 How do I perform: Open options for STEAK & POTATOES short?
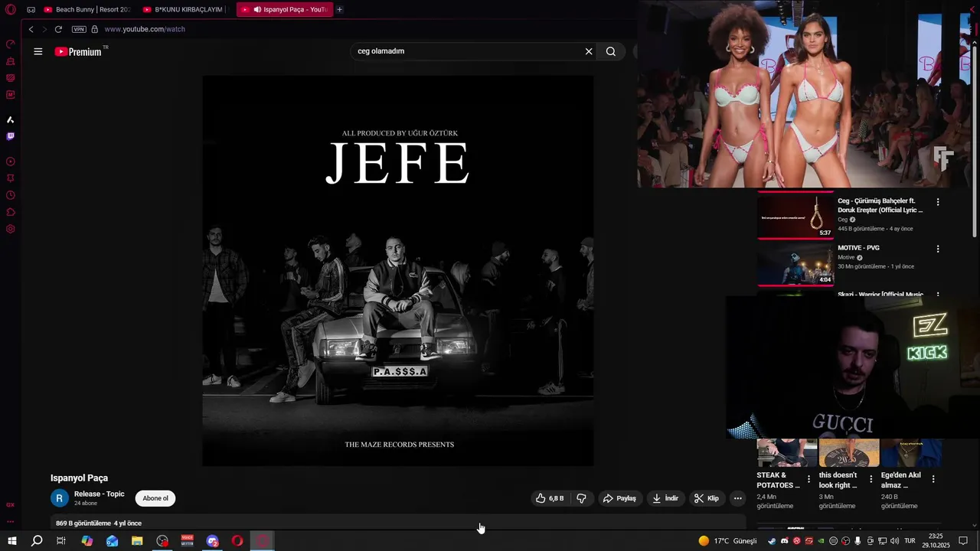pyautogui.click(x=808, y=479)
